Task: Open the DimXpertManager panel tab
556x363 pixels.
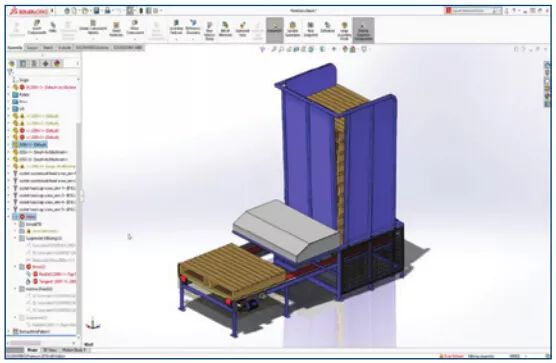Action: 46,63
